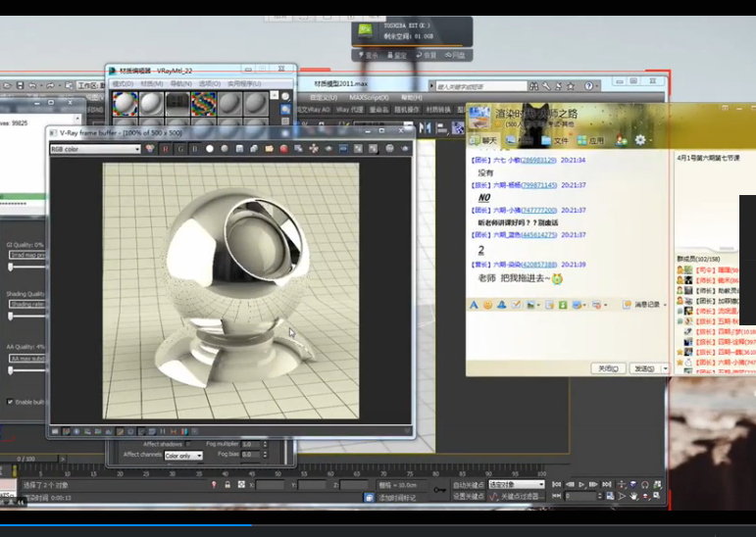Toggle the selection lock padlock icon in status bar
The height and width of the screenshot is (537, 756).
pyautogui.click(x=227, y=484)
